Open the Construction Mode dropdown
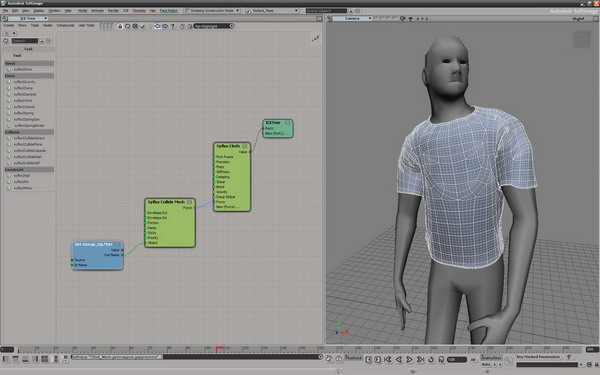 pyautogui.click(x=212, y=11)
